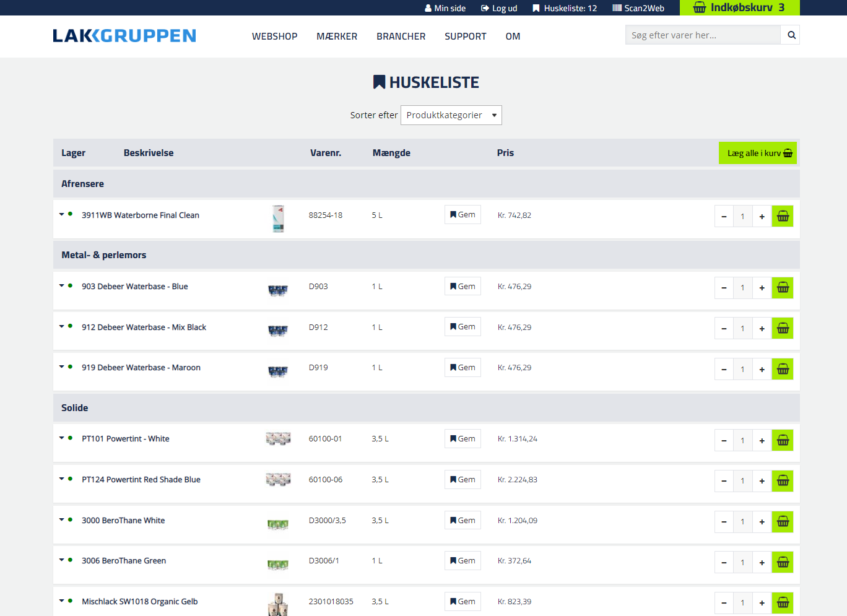Click the Søg efter varer search field
The width and height of the screenshot is (847, 616).
(x=703, y=35)
